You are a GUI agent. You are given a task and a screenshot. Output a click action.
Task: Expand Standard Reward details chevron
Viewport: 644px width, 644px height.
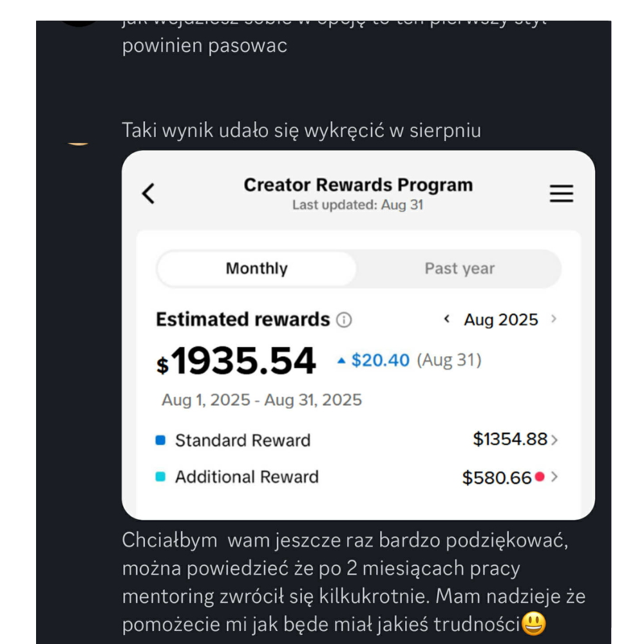(555, 440)
